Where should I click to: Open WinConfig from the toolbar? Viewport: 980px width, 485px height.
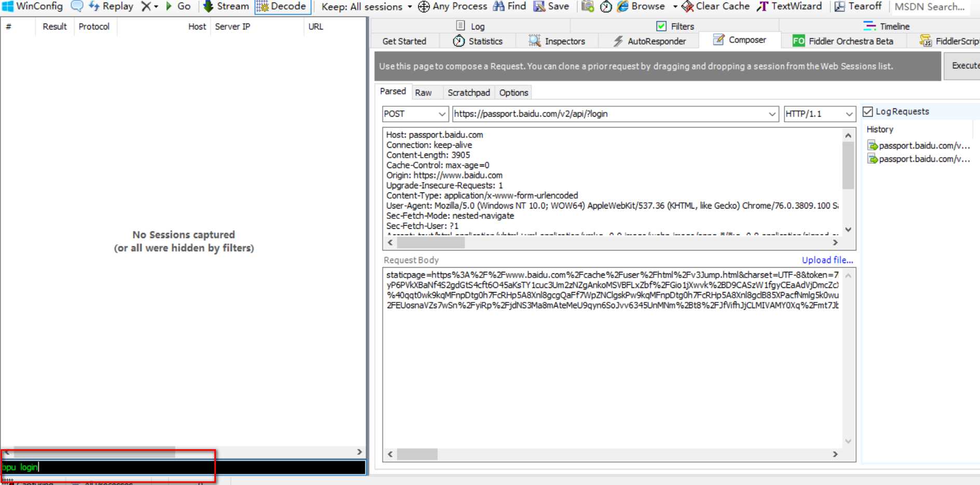tap(32, 6)
